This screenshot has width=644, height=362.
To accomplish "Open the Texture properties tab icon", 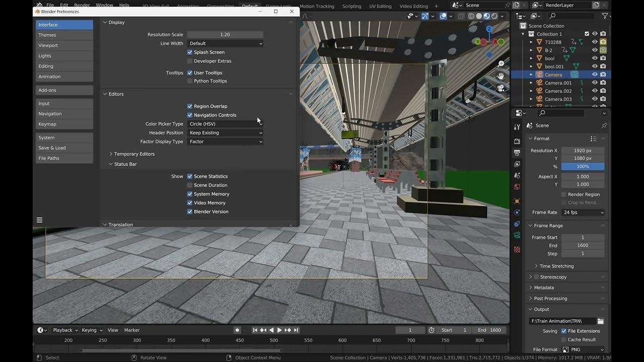I will tap(517, 249).
